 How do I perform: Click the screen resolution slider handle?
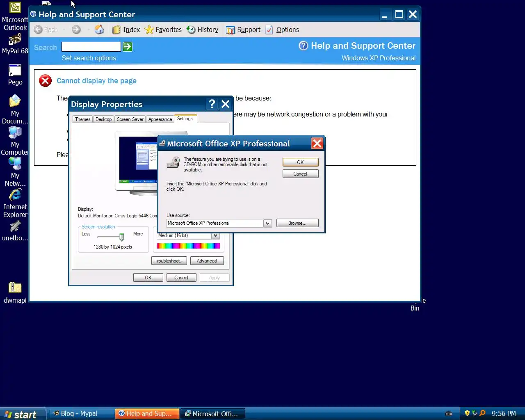click(121, 237)
